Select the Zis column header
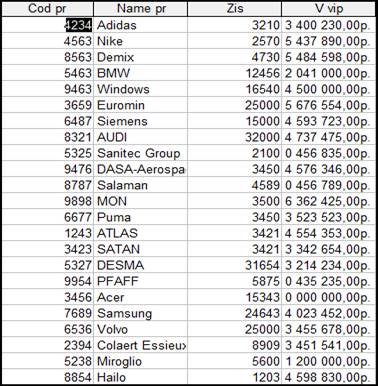The image size is (378, 386). [235, 9]
